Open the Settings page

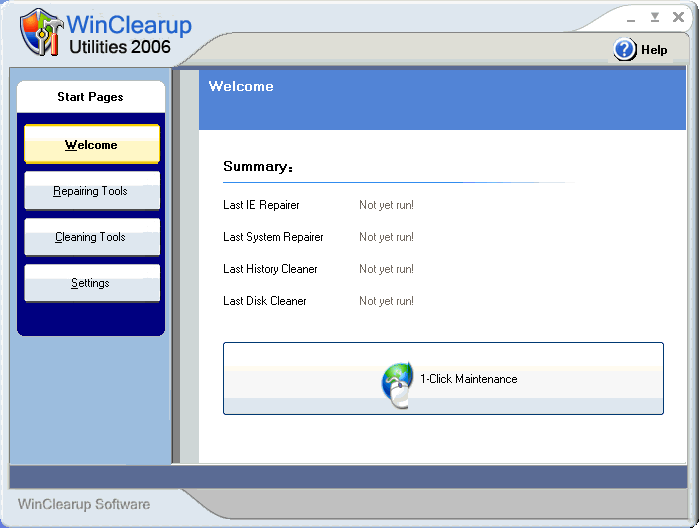[92, 283]
